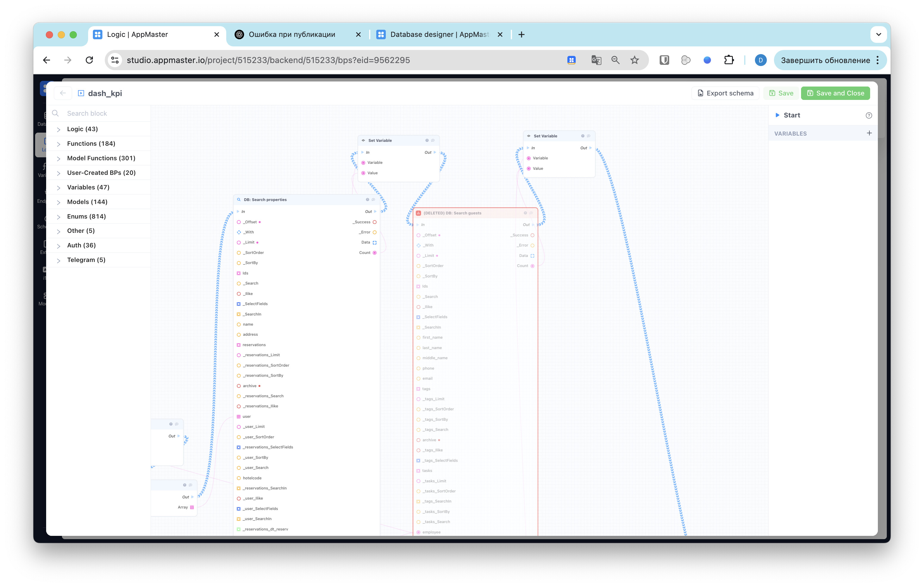Click the Value input pin on left Set Variable
Screen dimensions: 924x587
[363, 173]
